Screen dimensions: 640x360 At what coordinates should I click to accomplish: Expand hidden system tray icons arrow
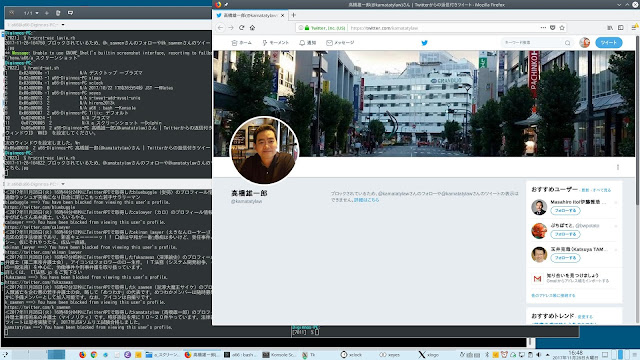click(547, 355)
